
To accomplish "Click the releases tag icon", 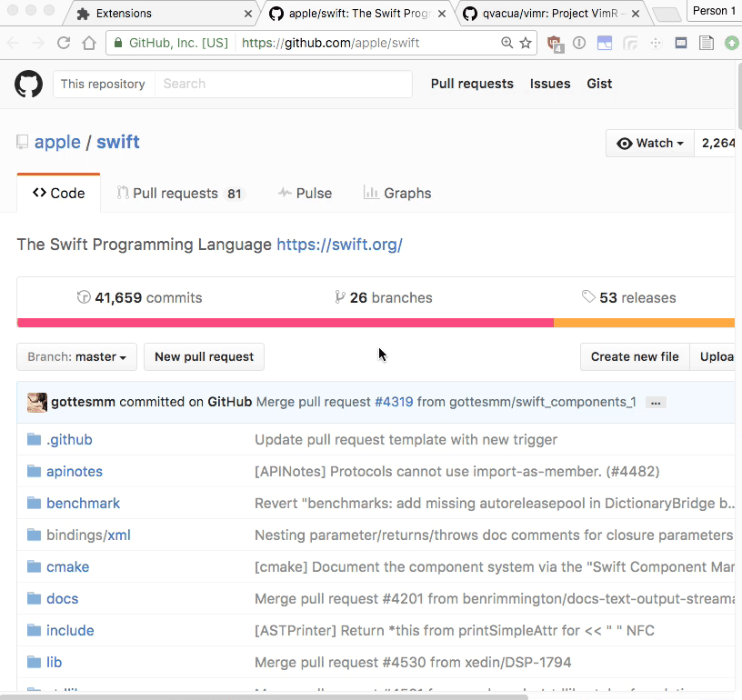I will (x=588, y=296).
